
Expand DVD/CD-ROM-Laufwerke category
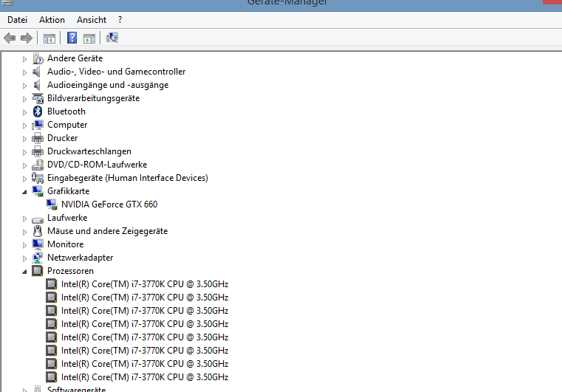[24, 165]
